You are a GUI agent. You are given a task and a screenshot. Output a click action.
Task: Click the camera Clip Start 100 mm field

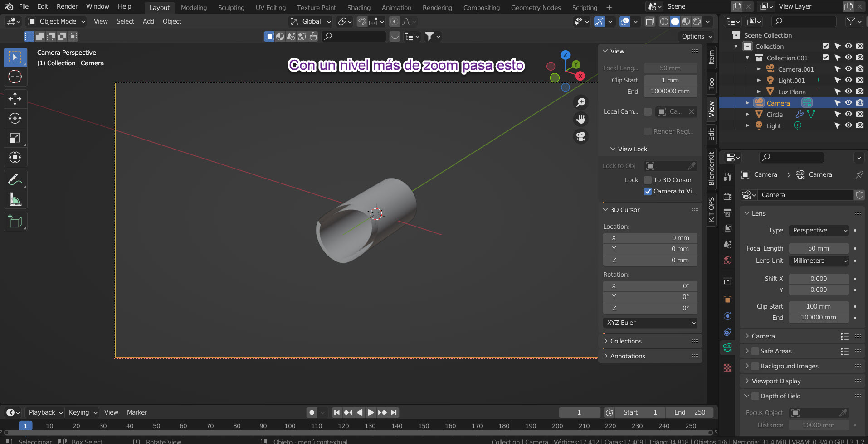[819, 306]
